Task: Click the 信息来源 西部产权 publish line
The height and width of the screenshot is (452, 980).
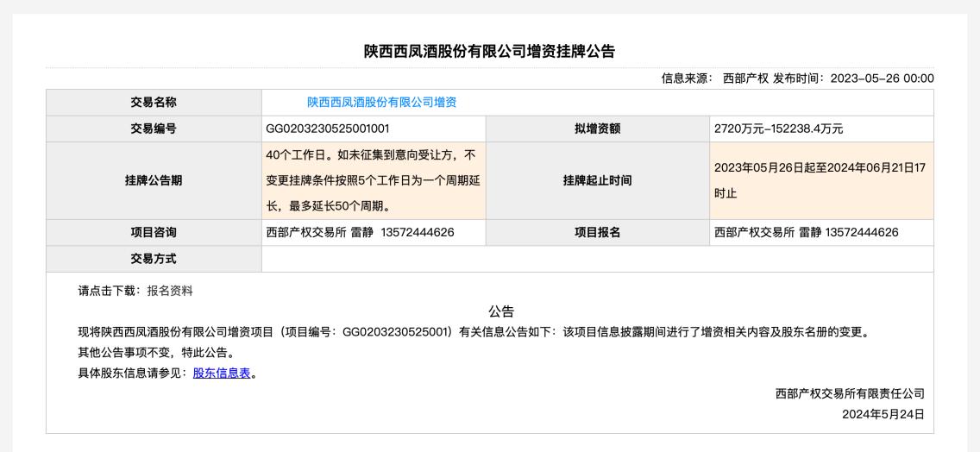Action: click(x=797, y=78)
